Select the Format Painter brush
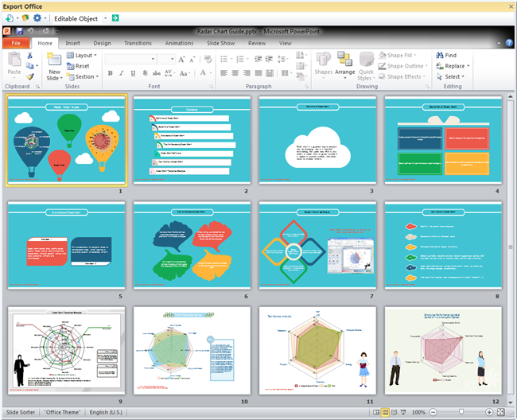Viewport: 517px width, 420px height. (x=30, y=77)
